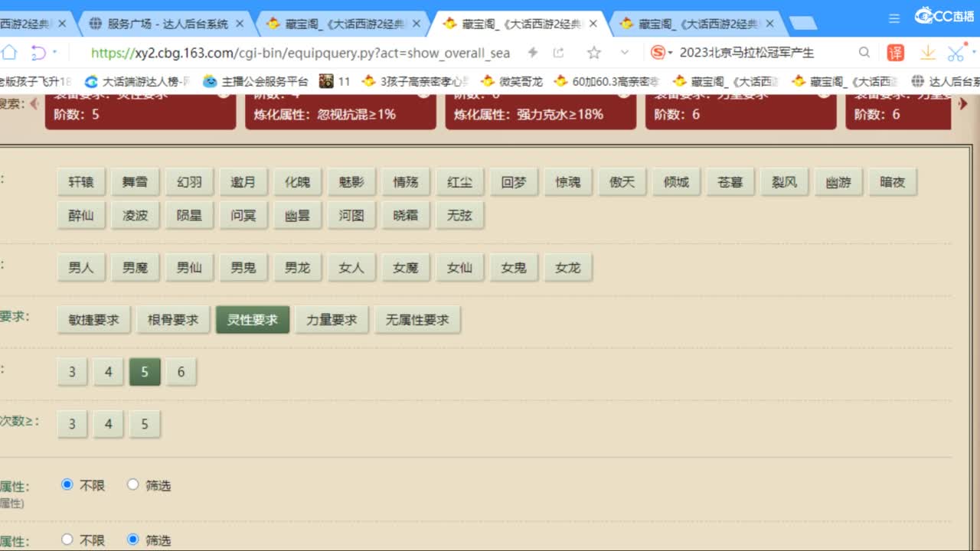This screenshot has width=980, height=551.
Task: Close the 服务广场 - 达人后台系统 tab
Action: pos(240,24)
